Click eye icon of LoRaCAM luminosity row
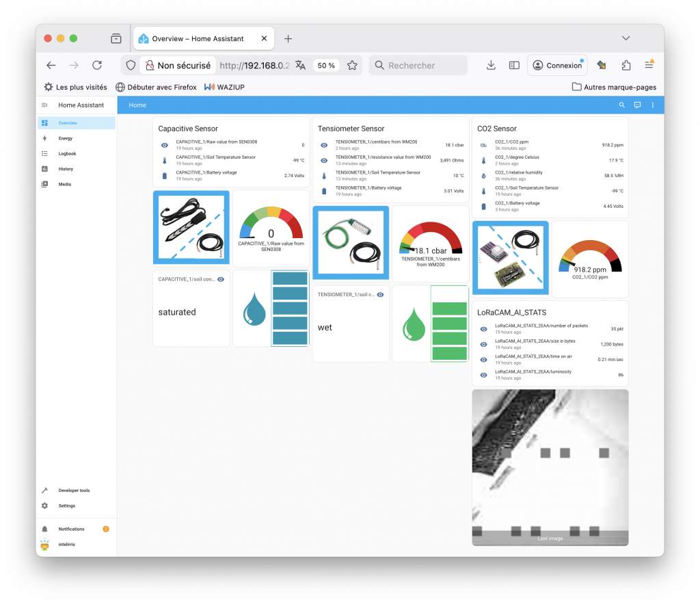This screenshot has width=700, height=604. click(483, 375)
